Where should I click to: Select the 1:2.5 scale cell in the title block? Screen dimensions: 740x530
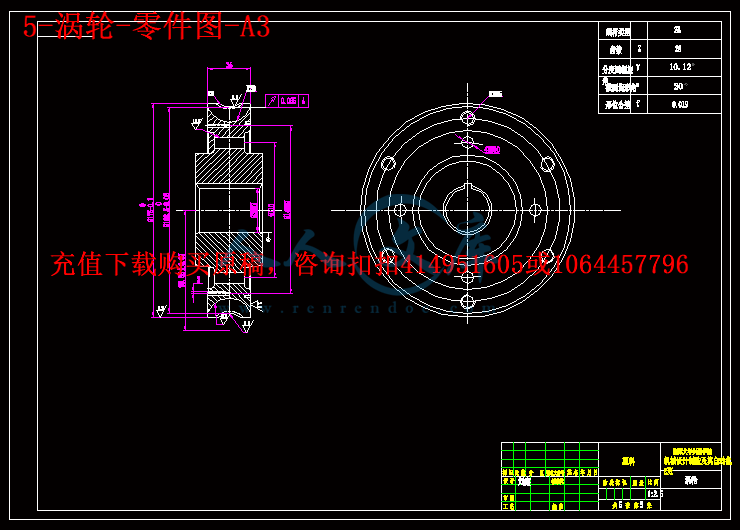655,493
